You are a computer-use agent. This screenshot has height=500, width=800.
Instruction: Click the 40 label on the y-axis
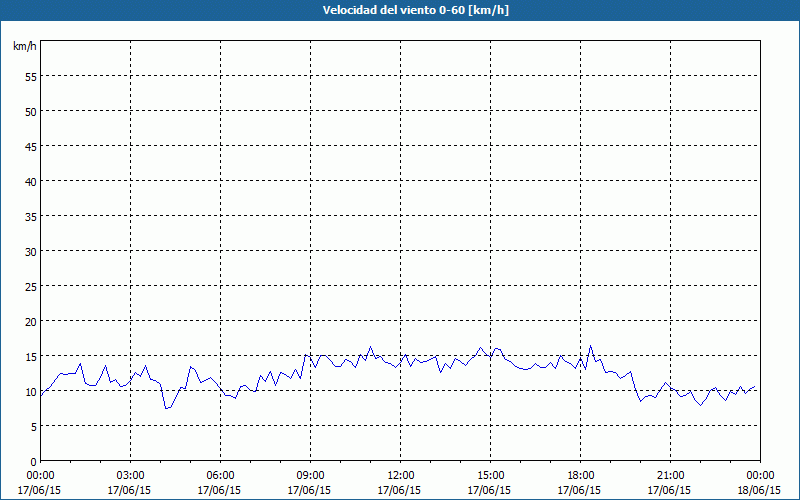click(x=31, y=182)
